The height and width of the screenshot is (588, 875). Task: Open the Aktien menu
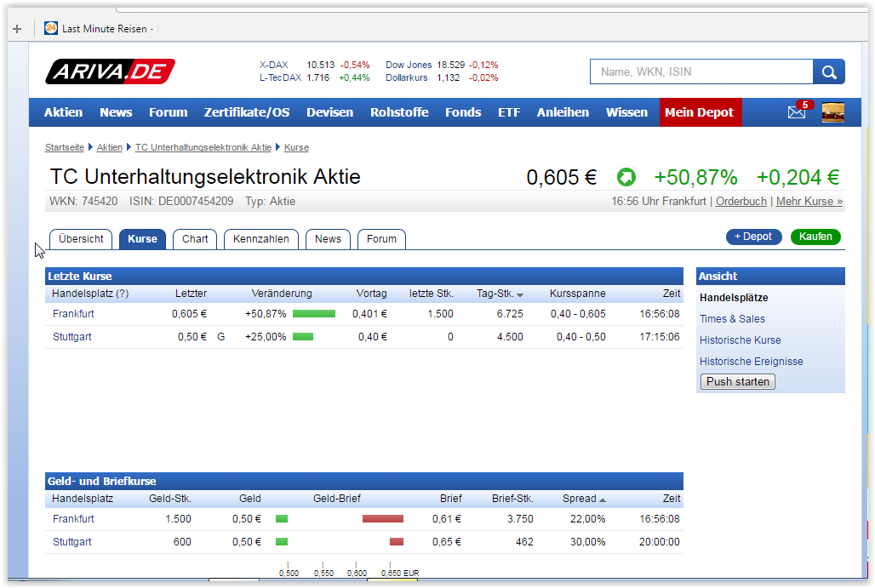pos(63,112)
